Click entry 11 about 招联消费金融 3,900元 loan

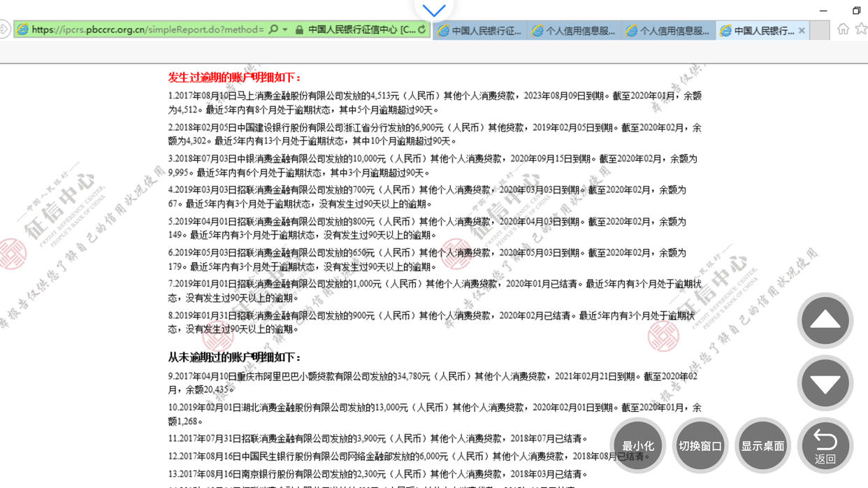(377, 439)
